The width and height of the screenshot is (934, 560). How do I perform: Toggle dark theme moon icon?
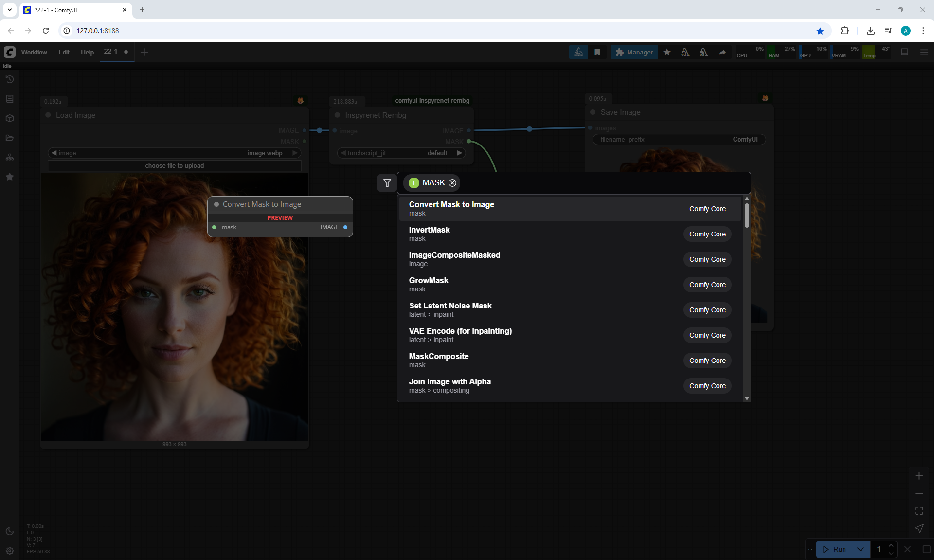pyautogui.click(x=9, y=531)
